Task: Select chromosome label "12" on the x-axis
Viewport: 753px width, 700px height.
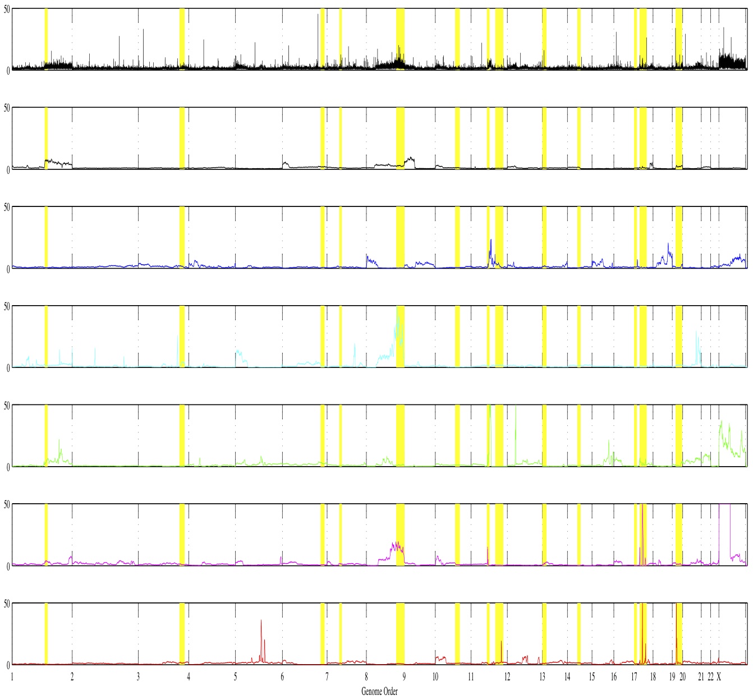Action: pyautogui.click(x=507, y=676)
